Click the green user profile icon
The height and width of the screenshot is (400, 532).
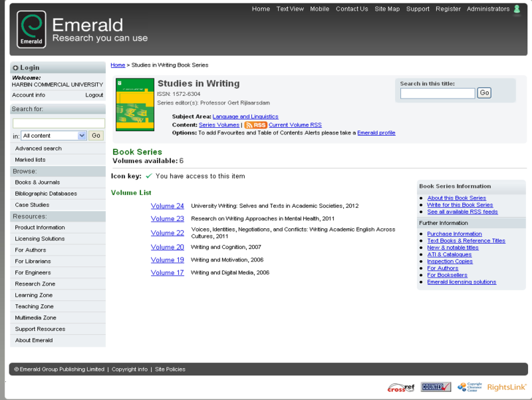[x=517, y=9]
